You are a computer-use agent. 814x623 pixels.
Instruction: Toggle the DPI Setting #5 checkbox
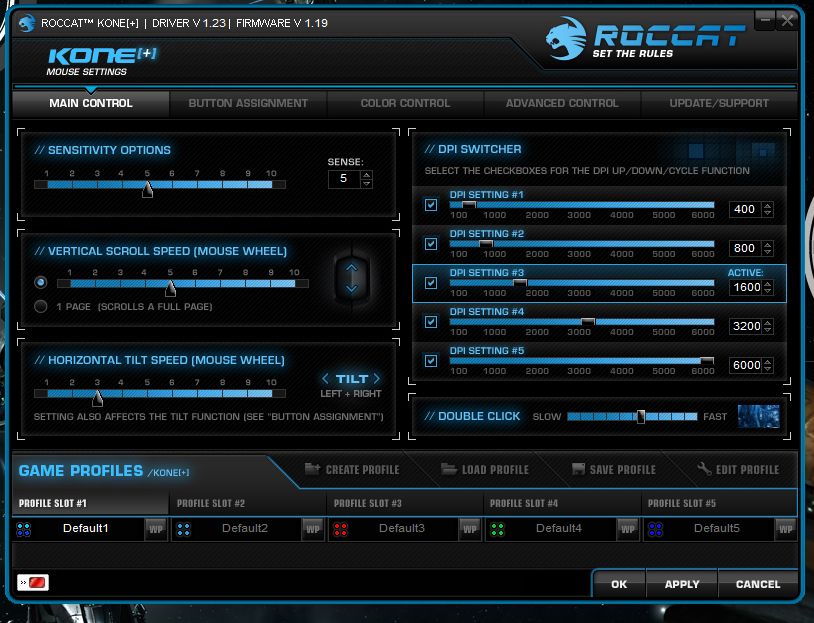[x=431, y=360]
